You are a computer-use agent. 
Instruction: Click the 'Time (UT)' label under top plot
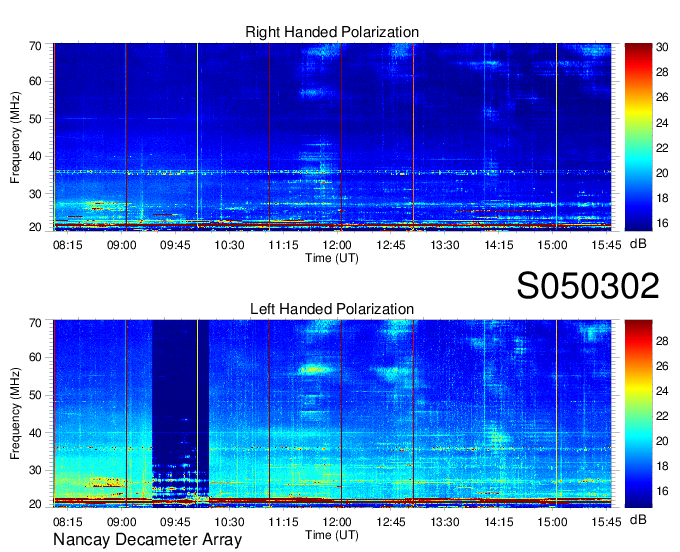tap(332, 258)
